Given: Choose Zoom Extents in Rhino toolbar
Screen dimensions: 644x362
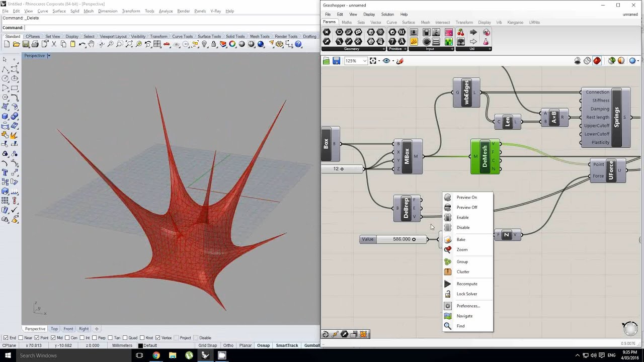Looking at the screenshot, I should (129, 44).
